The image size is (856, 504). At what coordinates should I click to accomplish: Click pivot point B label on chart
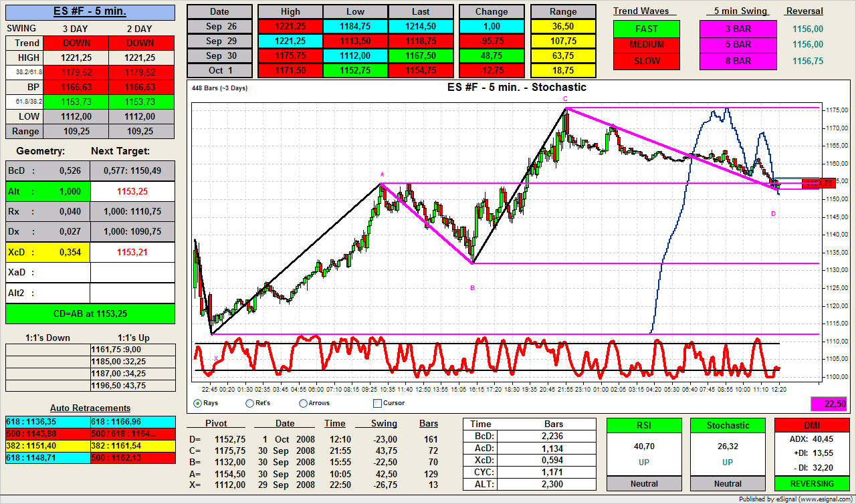[472, 287]
